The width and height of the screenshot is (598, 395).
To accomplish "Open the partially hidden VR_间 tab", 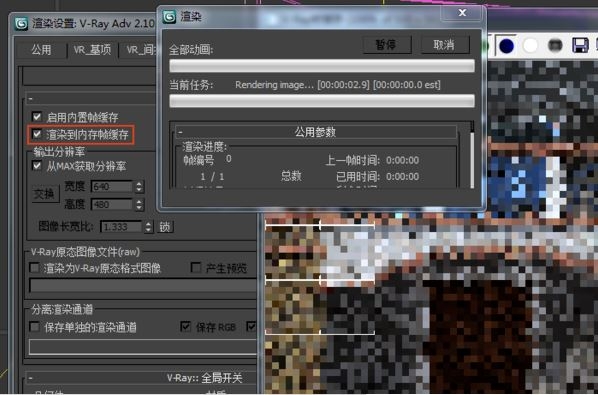I will pos(139,50).
